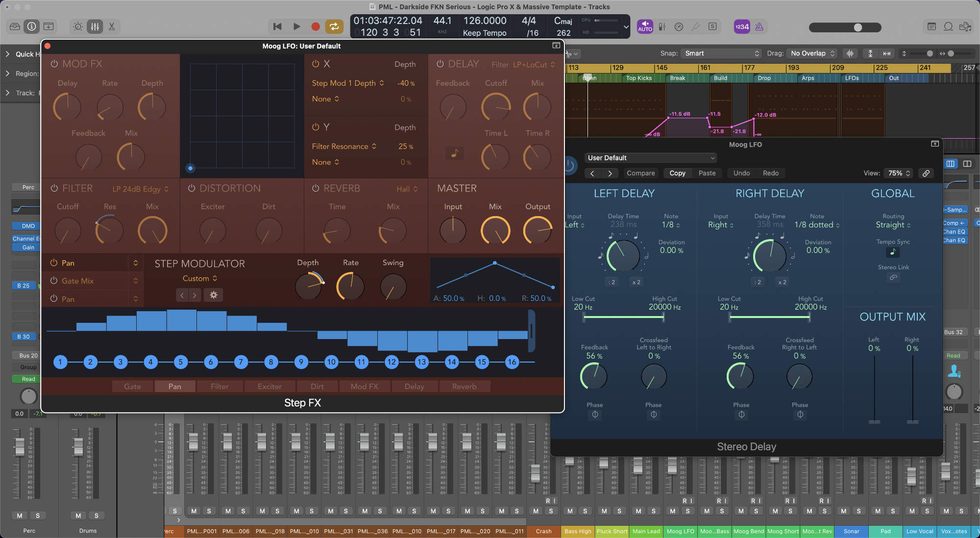This screenshot has width=980, height=538.
Task: Toggle FILTER power button
Action: coord(54,188)
